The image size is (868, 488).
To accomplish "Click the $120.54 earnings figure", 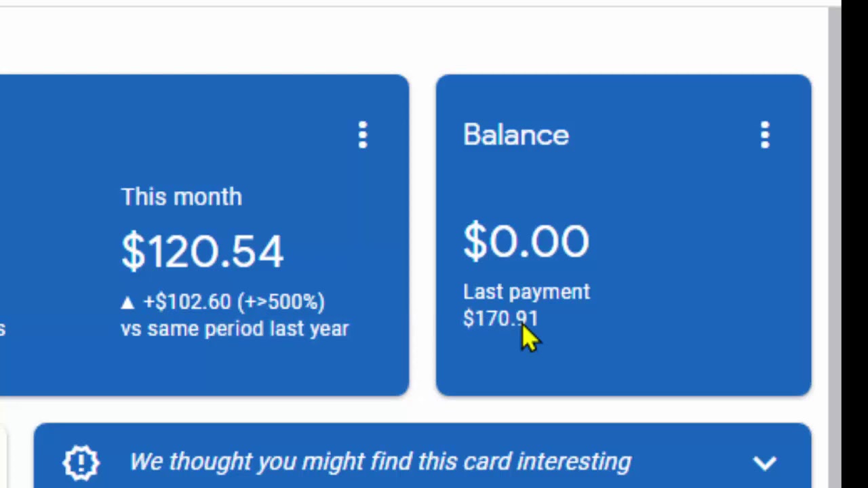I will click(x=202, y=251).
